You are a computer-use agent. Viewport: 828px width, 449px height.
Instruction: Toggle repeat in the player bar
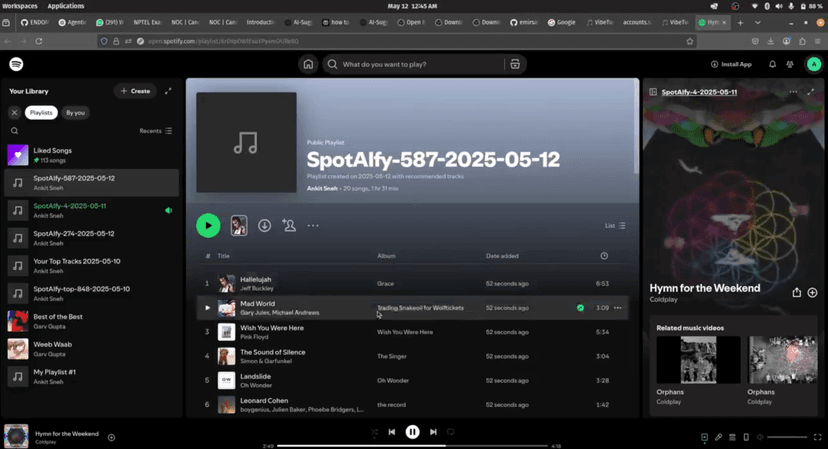(451, 432)
